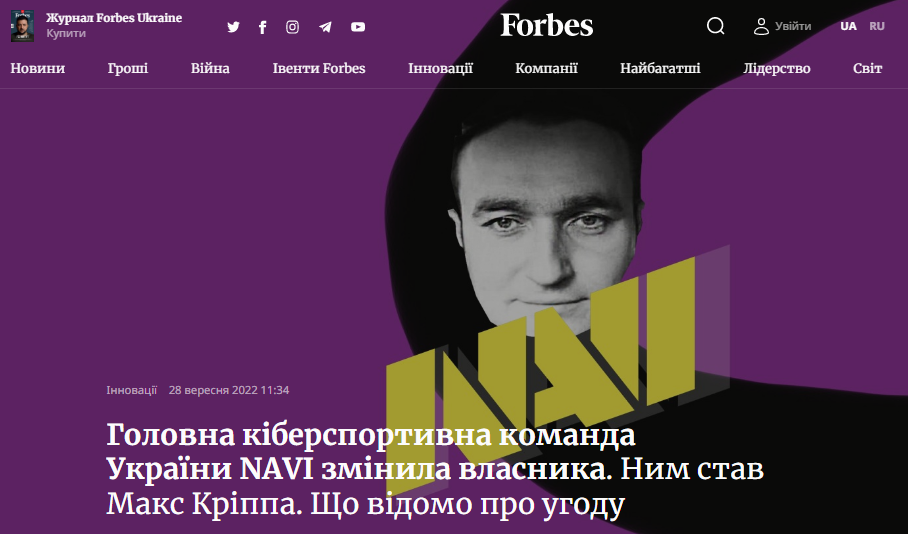Click Купити magazine link

[x=66, y=34]
